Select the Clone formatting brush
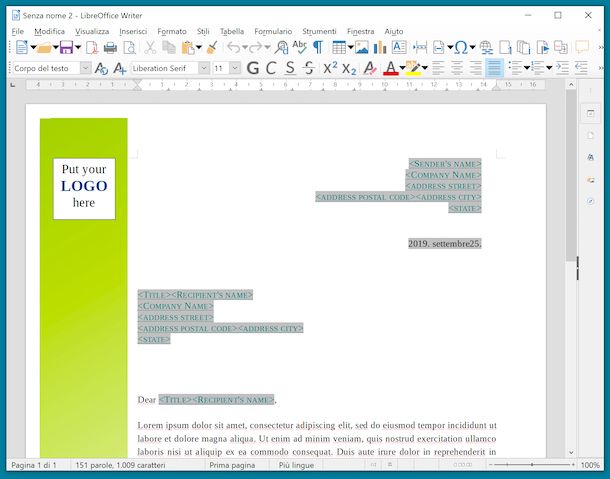This screenshot has height=479, width=610. 212,47
